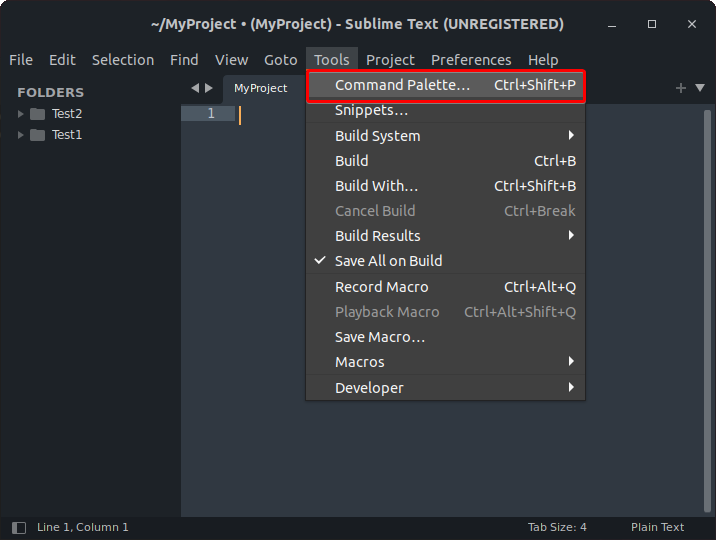Select Command Palette menu entry

[x=445, y=85]
